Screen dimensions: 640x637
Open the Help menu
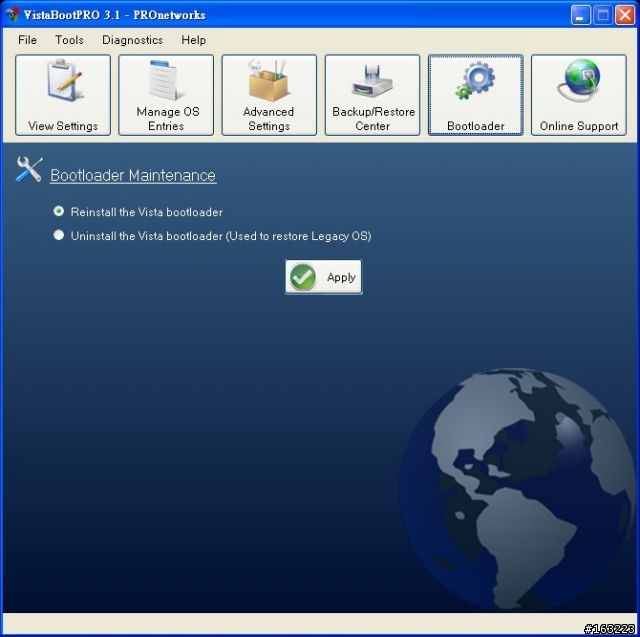tap(193, 40)
